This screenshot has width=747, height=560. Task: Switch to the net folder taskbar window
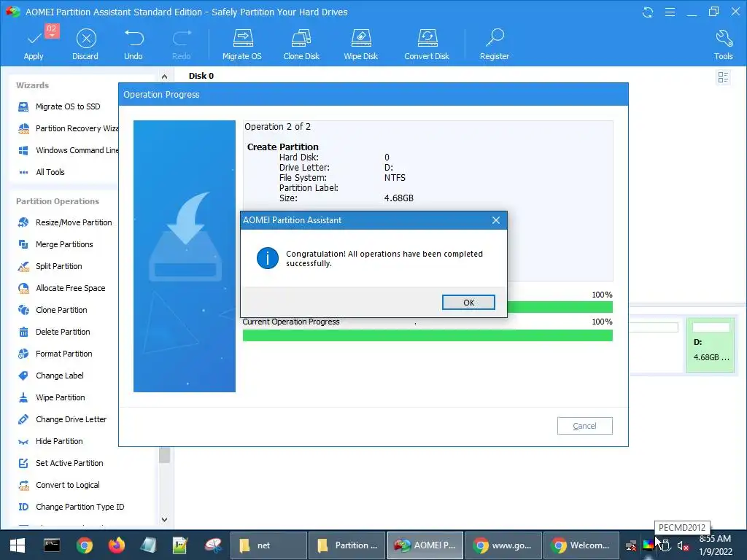pos(268,545)
